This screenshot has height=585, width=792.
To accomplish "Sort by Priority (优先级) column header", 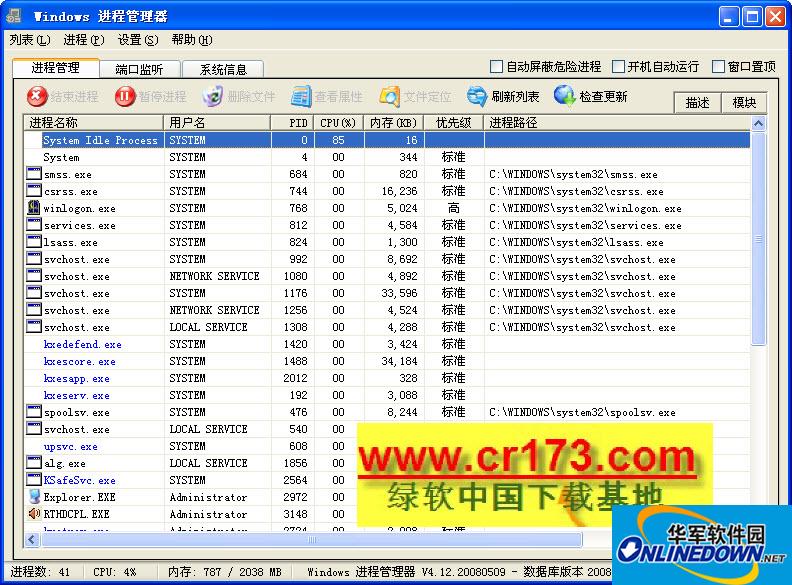I will coord(454,122).
